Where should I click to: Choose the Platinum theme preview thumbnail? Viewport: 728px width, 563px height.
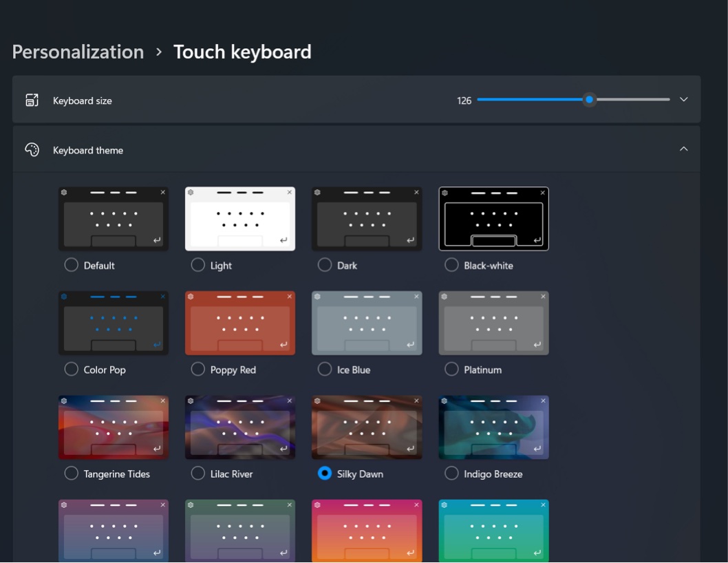pyautogui.click(x=493, y=323)
